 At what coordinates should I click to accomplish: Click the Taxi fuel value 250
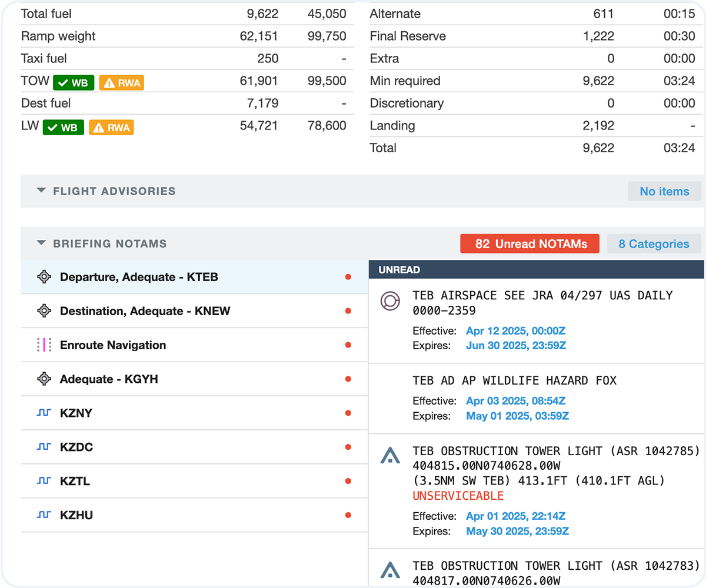pos(268,58)
